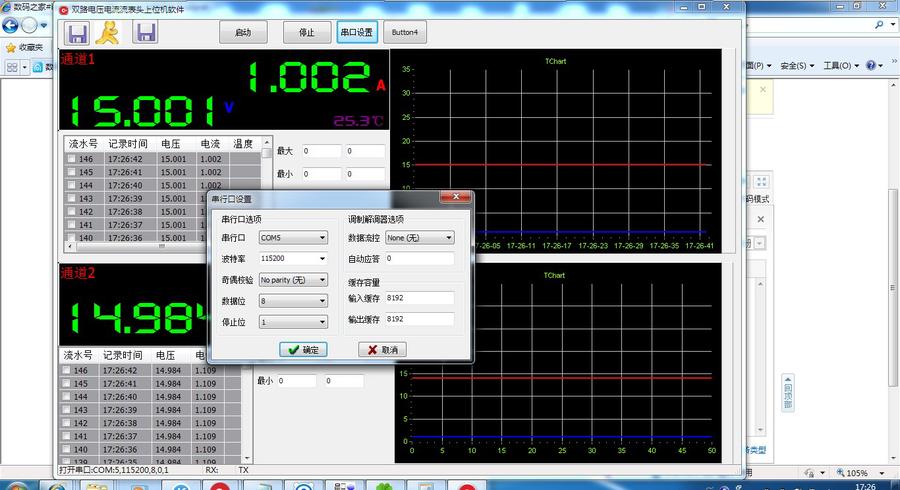Tick the checkbox for channel 1 row 146
Image resolution: width=900 pixels, height=490 pixels.
click(x=71, y=159)
